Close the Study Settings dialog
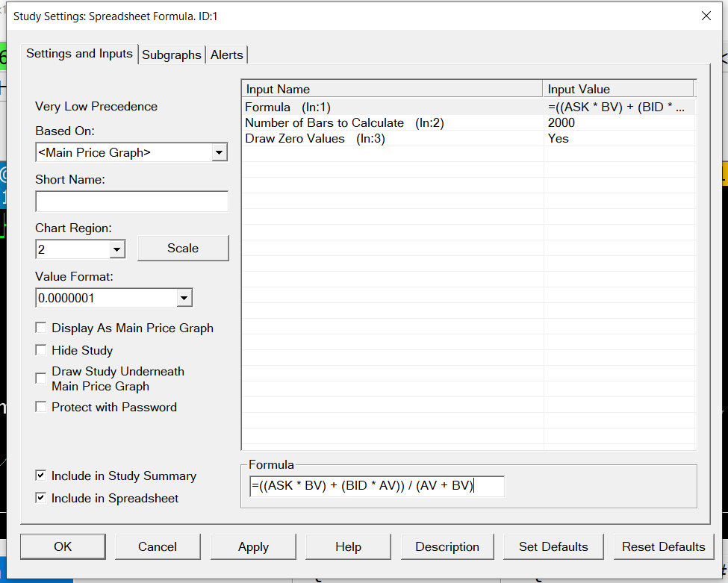Image resolution: width=728 pixels, height=583 pixels. pos(706,16)
